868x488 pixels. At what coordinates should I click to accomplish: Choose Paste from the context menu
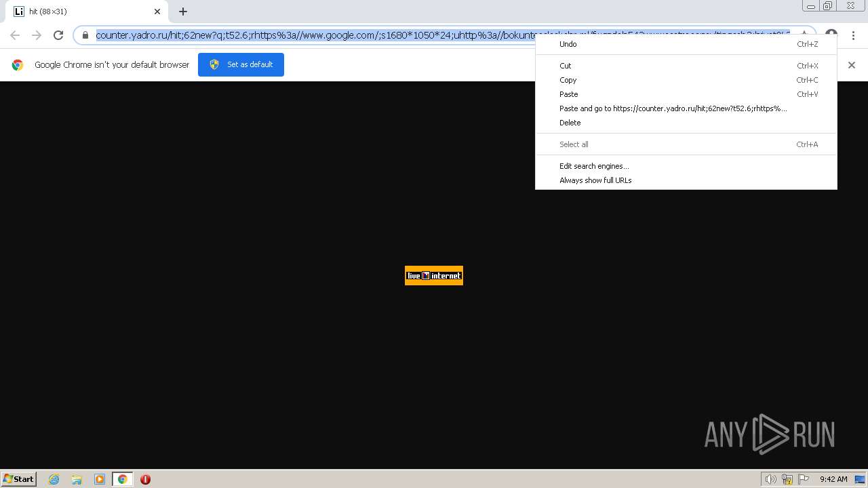(x=686, y=94)
